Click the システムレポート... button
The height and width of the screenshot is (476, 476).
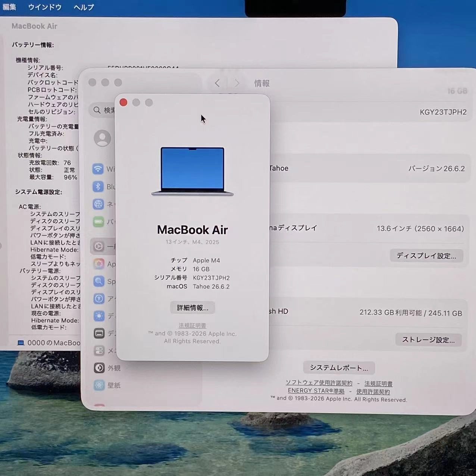point(339,368)
